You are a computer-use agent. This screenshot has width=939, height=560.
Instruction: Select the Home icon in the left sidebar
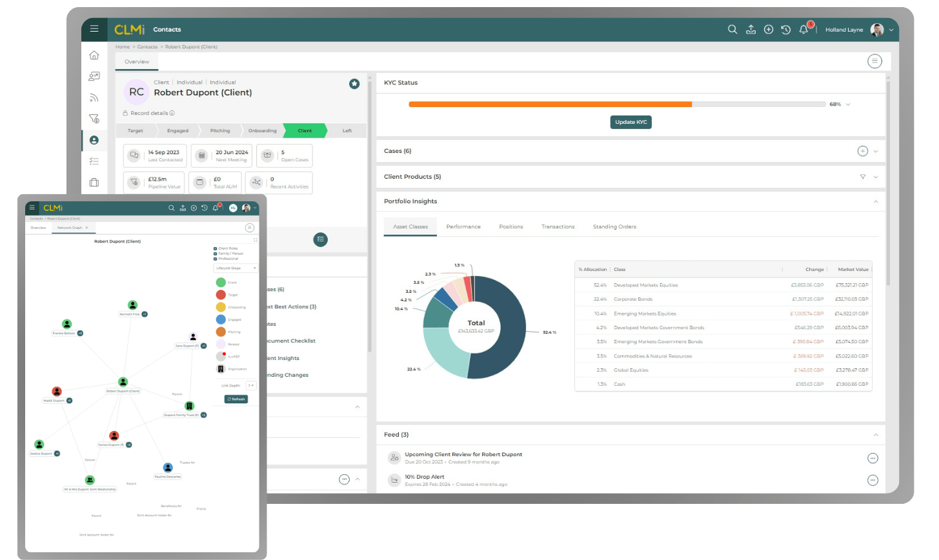pyautogui.click(x=94, y=55)
